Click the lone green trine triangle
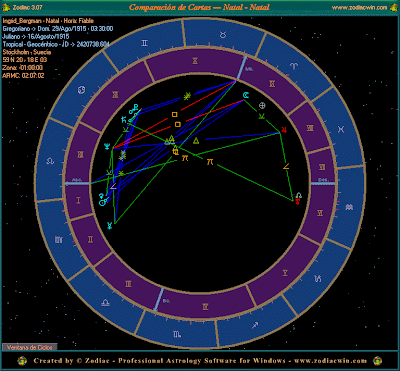 (x=196, y=141)
